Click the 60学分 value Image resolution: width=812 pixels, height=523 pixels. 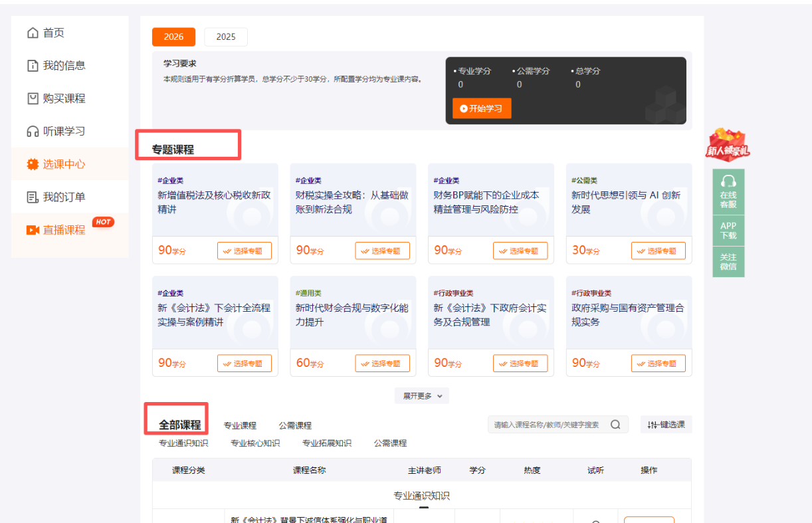click(x=310, y=363)
